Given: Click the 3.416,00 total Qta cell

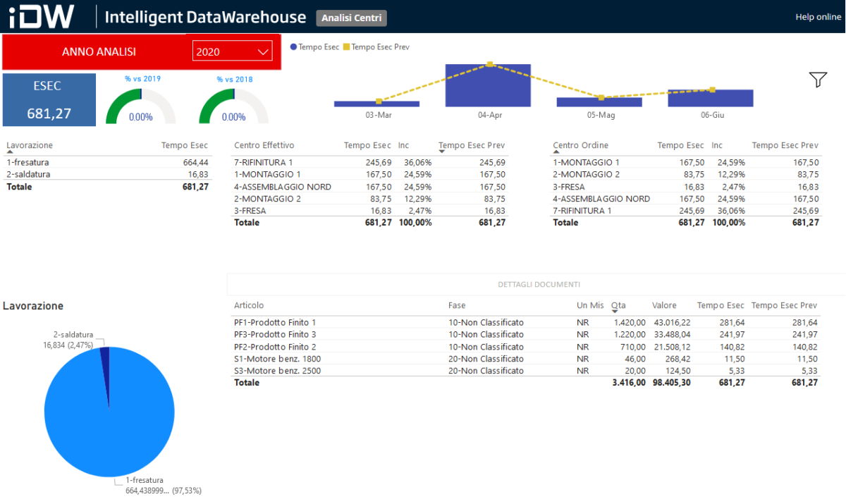Looking at the screenshot, I should coord(629,383).
